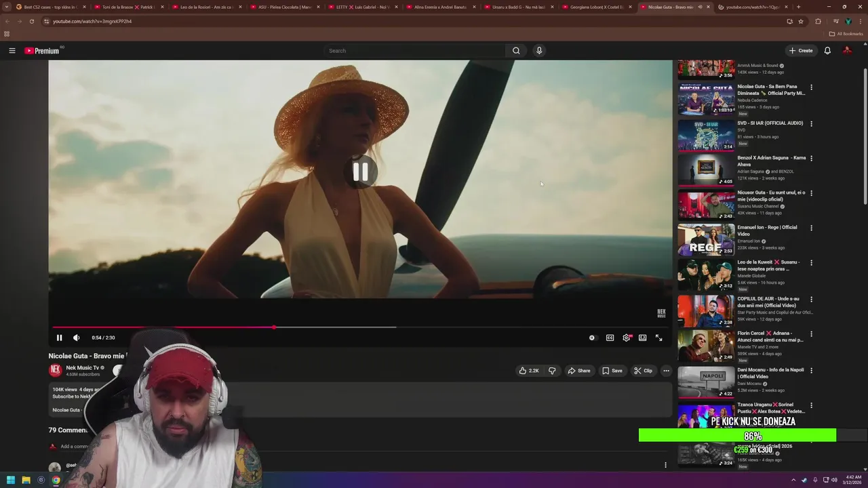Image resolution: width=868 pixels, height=488 pixels.
Task: Bookmark this page with the star icon
Action: tap(801, 21)
